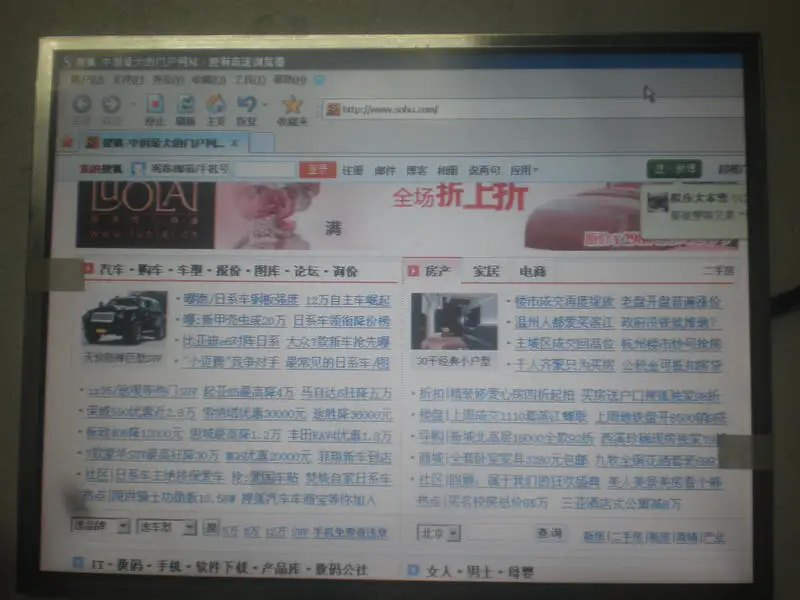
Task: Select the 家居 tab in real estate section
Action: point(486,271)
